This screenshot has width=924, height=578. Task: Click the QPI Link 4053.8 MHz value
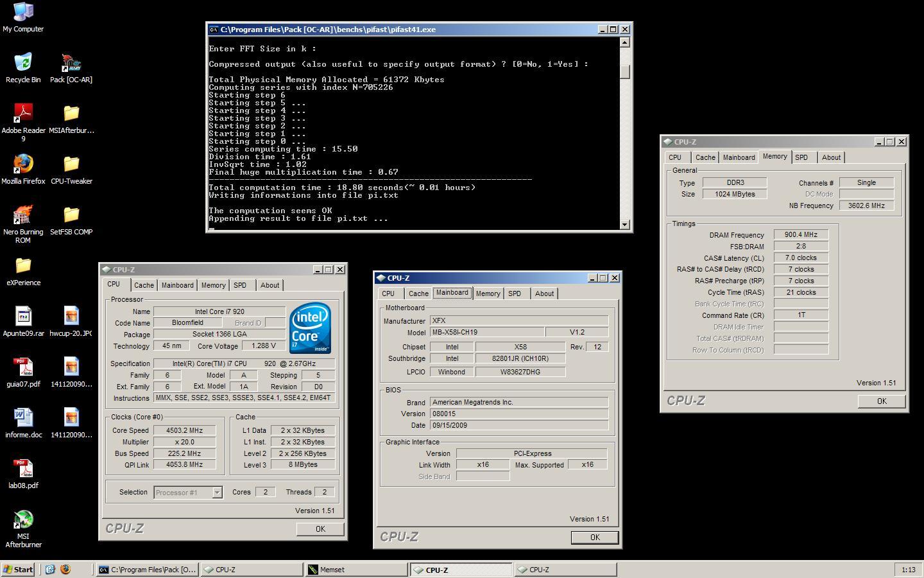point(184,465)
